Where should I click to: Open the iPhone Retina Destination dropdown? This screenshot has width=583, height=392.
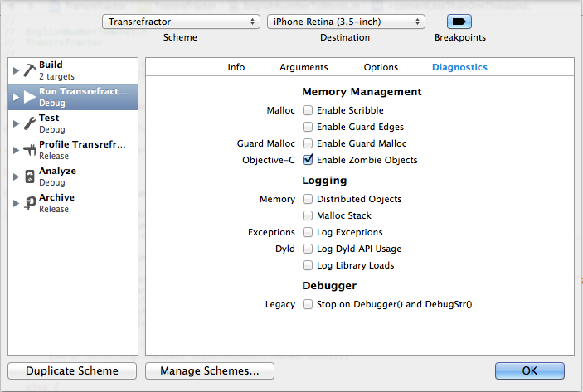(346, 22)
